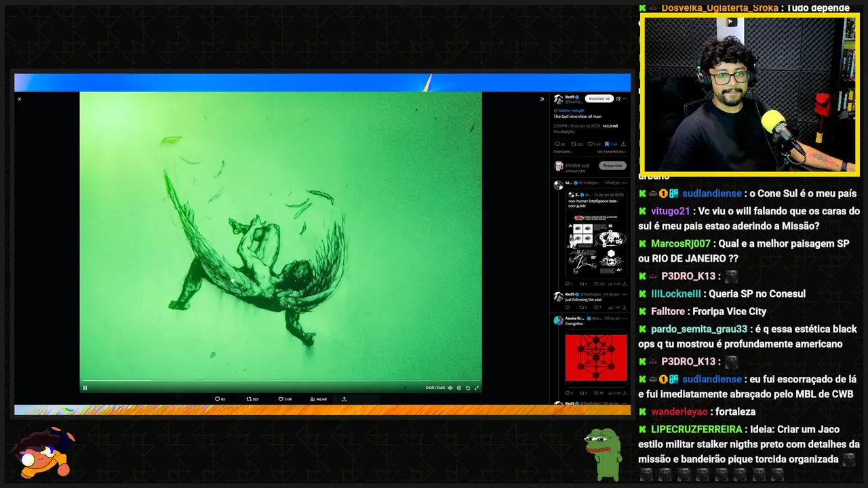Repost the Evangelion reply
Screen dimensions: 868x488
(x=581, y=393)
